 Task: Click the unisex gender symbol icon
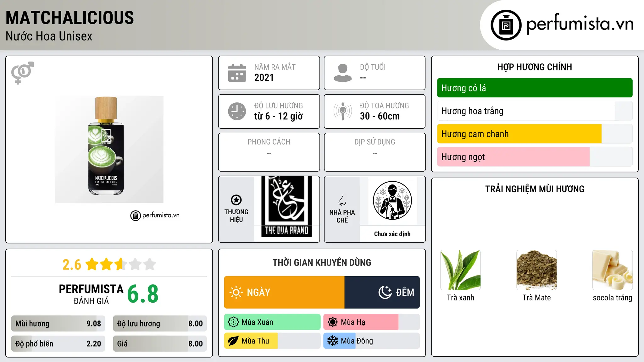pos(22,73)
